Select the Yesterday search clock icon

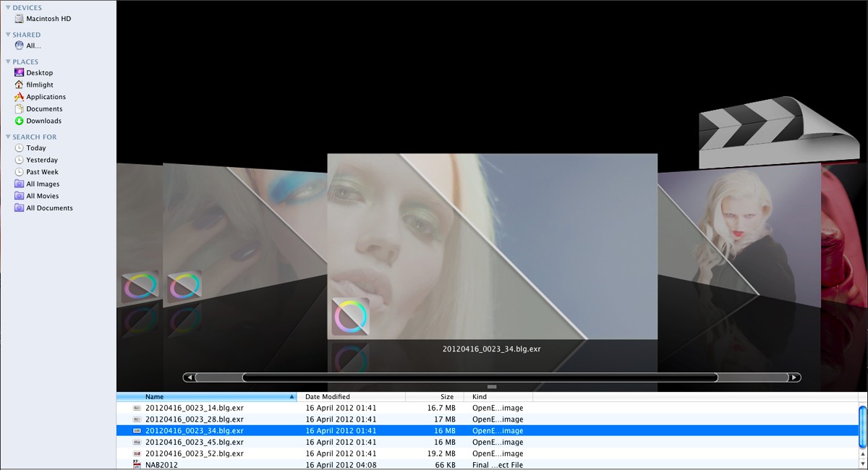19,160
